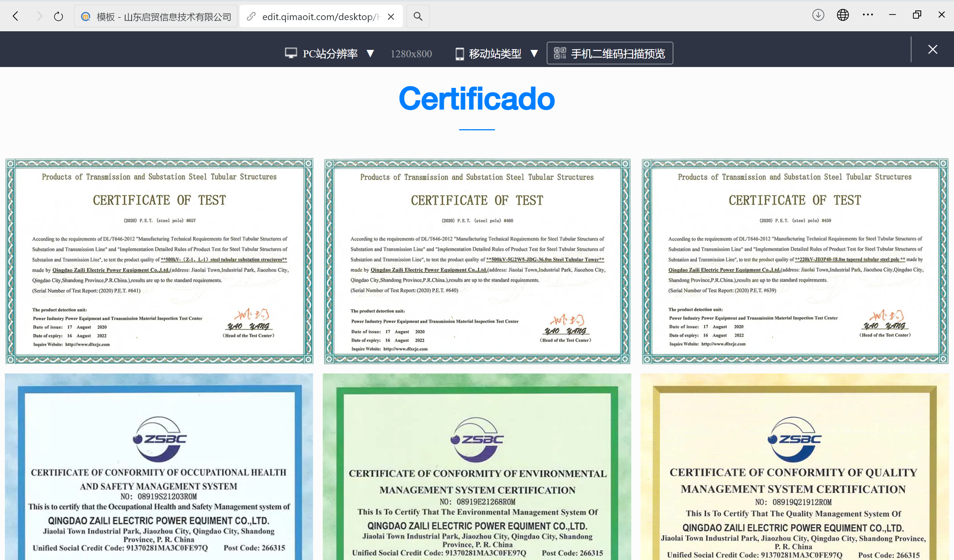Click 手机二维码扫描预览 button

610,53
